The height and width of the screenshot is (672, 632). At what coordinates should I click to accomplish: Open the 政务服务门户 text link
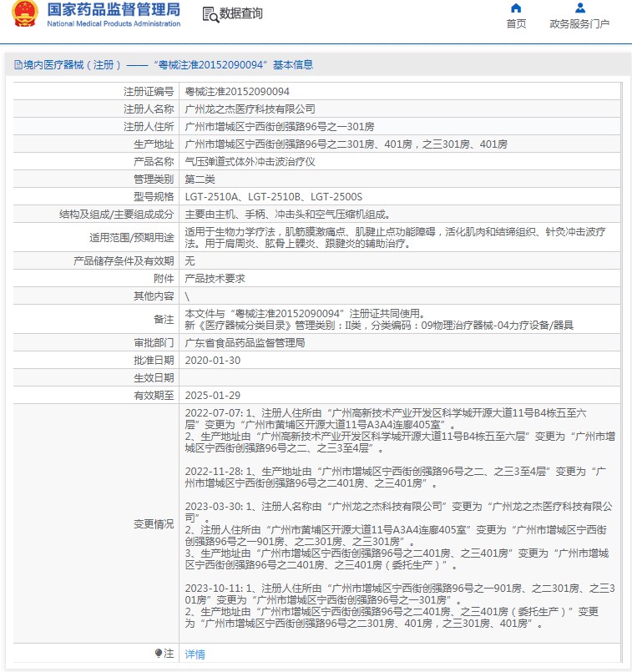579,24
